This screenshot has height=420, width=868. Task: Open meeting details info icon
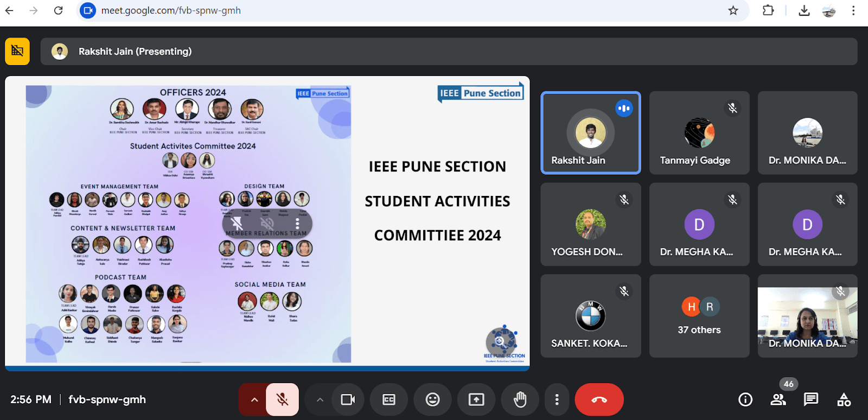coord(745,400)
